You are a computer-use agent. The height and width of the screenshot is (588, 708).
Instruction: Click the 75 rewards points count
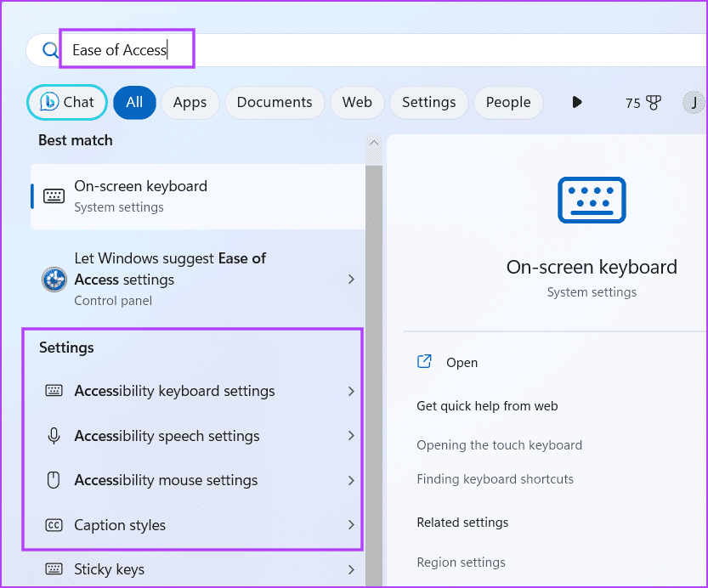click(x=632, y=104)
